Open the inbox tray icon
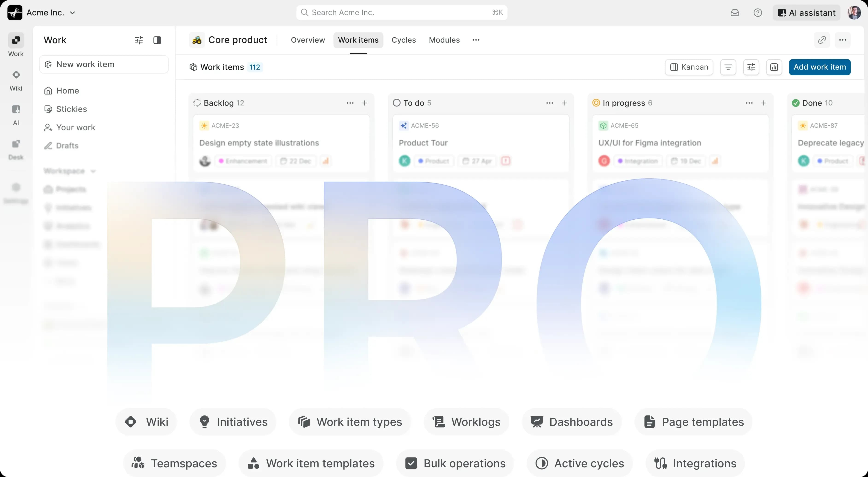The image size is (868, 477). [735, 13]
